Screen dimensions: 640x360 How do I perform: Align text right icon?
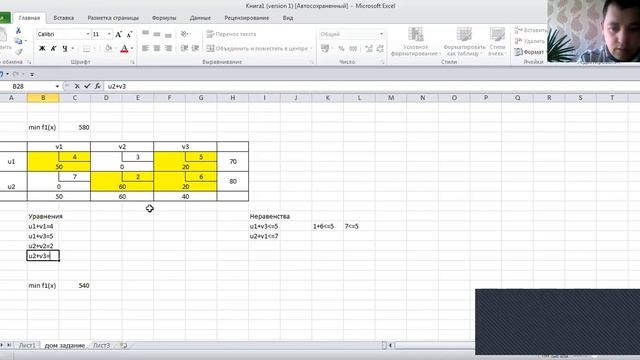[168, 49]
